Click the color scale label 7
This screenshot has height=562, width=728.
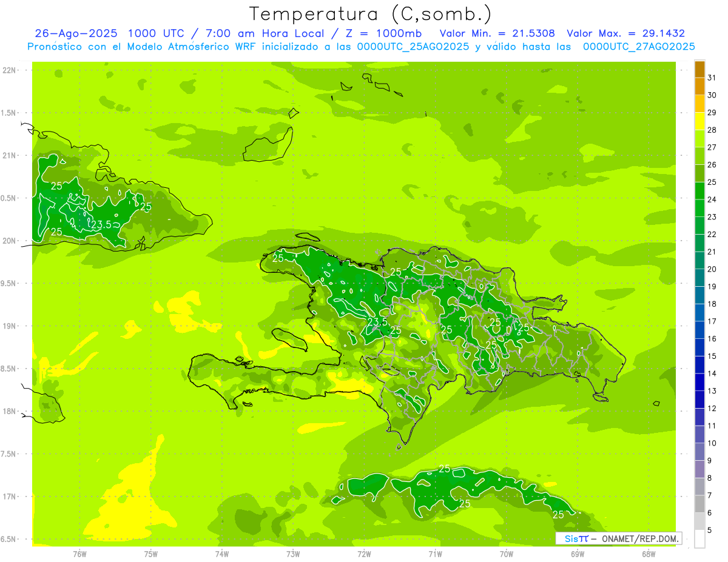tap(710, 495)
